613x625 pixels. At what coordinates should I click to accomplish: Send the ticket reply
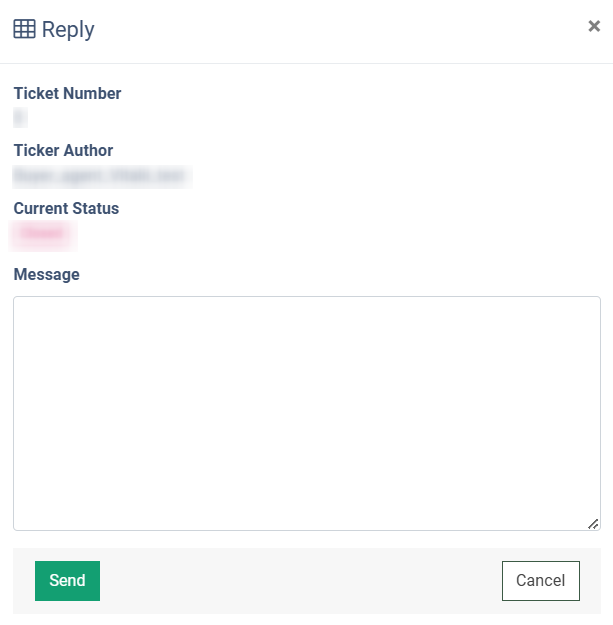click(x=67, y=581)
